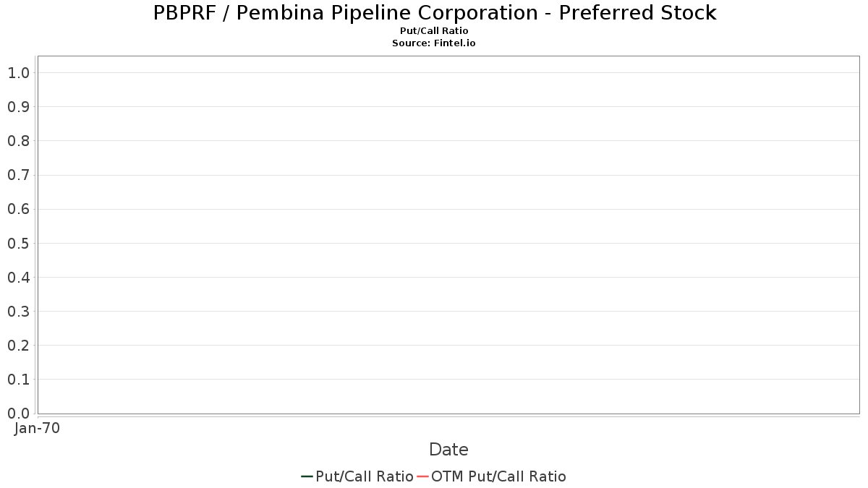The image size is (868, 488).
Task: Click the center of the empty plot area
Action: click(448, 235)
